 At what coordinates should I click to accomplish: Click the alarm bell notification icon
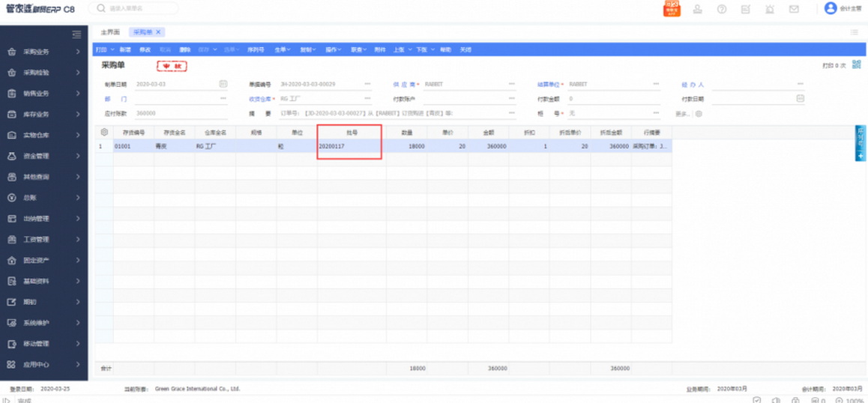click(770, 9)
